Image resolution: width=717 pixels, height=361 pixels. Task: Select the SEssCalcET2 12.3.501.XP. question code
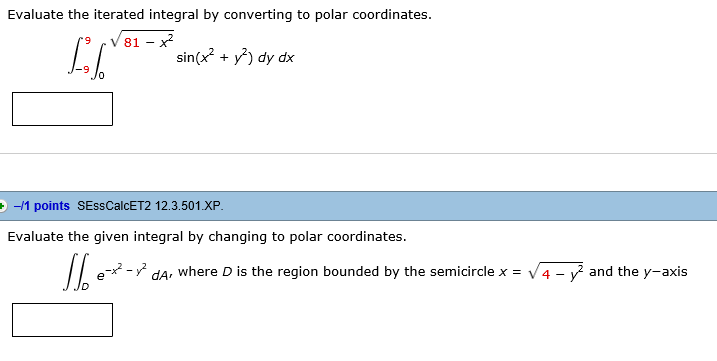point(151,206)
